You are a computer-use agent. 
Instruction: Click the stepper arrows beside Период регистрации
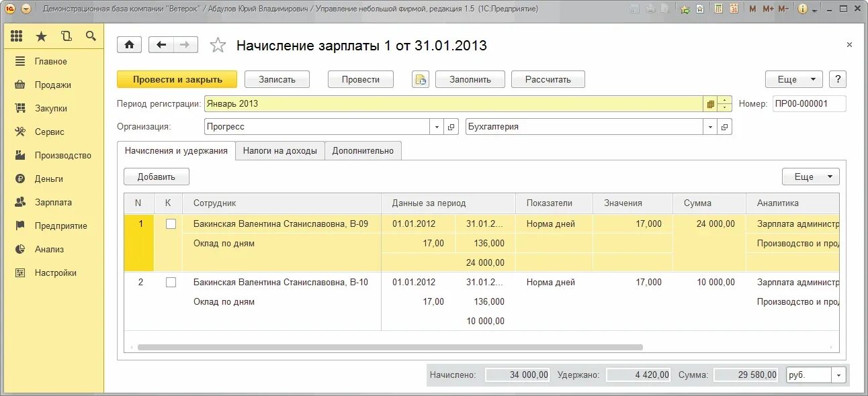pyautogui.click(x=724, y=103)
